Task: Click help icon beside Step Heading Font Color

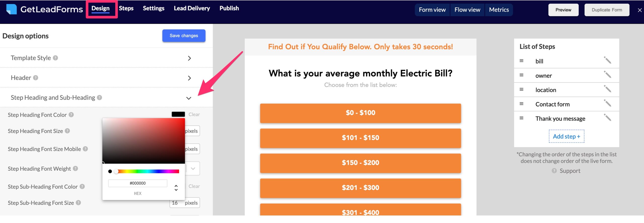Action: (x=71, y=115)
